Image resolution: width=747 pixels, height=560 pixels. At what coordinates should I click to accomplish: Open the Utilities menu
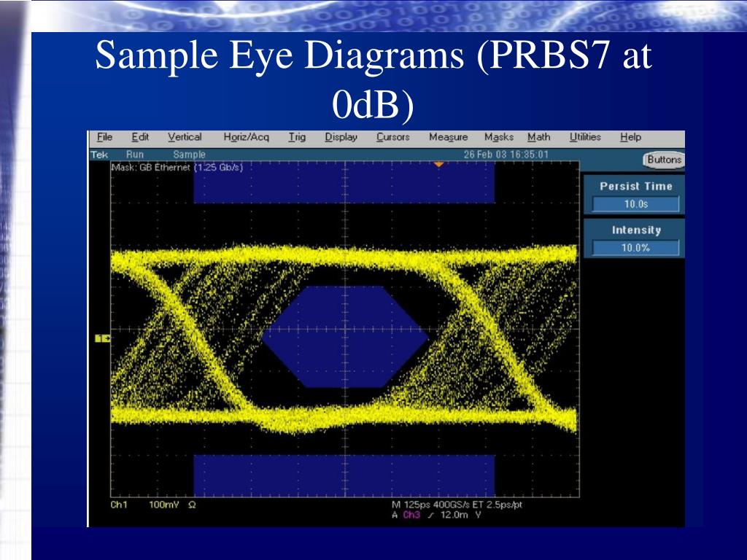pos(585,137)
